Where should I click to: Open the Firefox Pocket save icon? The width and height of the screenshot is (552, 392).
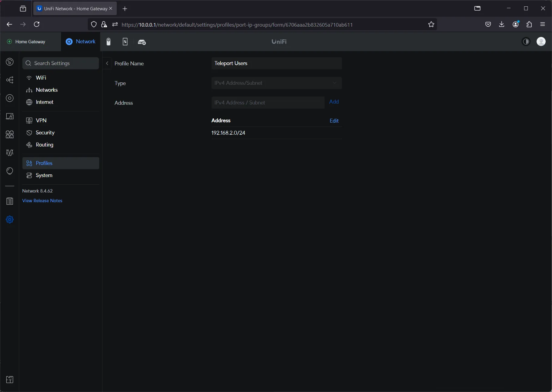tap(488, 25)
